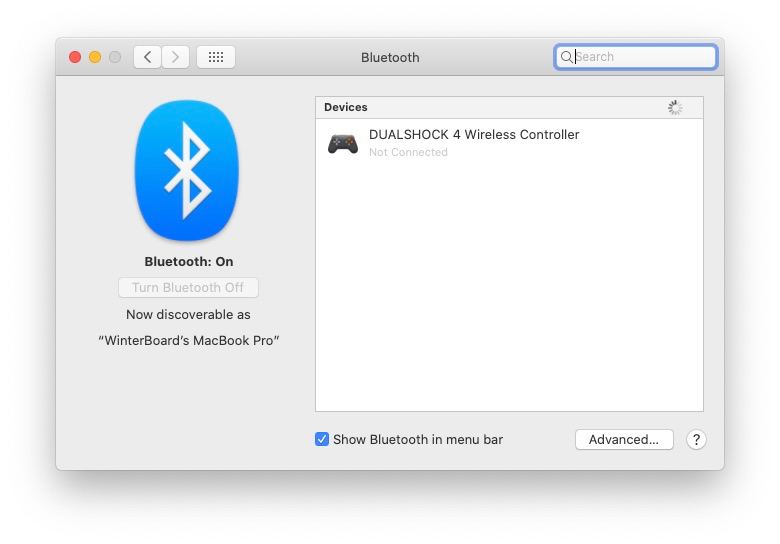Click the Devices list header
This screenshot has height=544, width=780.
(509, 107)
